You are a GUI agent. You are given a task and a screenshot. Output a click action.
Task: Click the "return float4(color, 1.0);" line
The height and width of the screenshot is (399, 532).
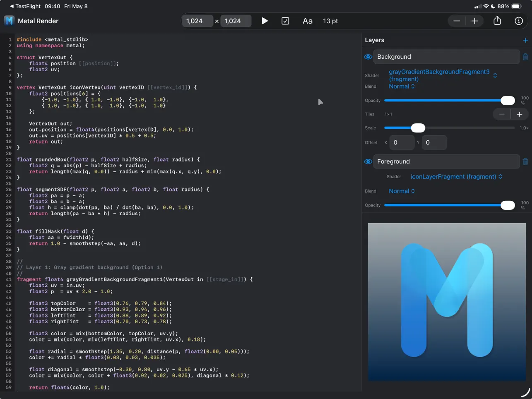69,387
